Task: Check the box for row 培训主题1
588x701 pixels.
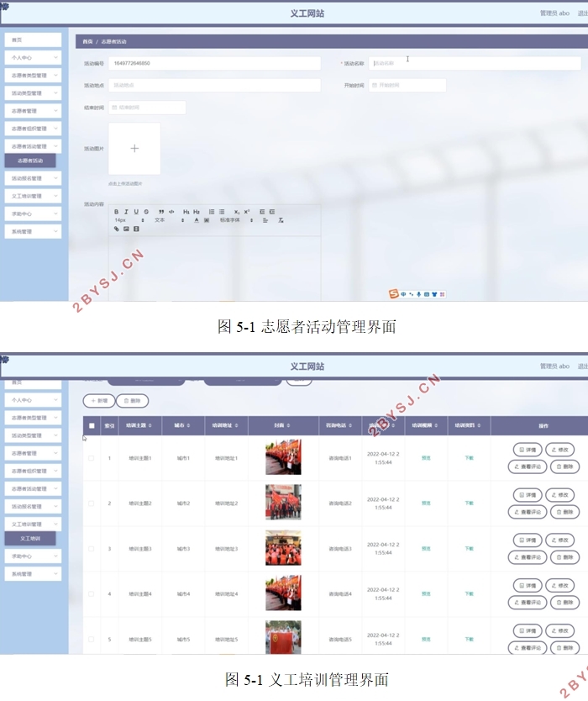Action: pos(92,458)
